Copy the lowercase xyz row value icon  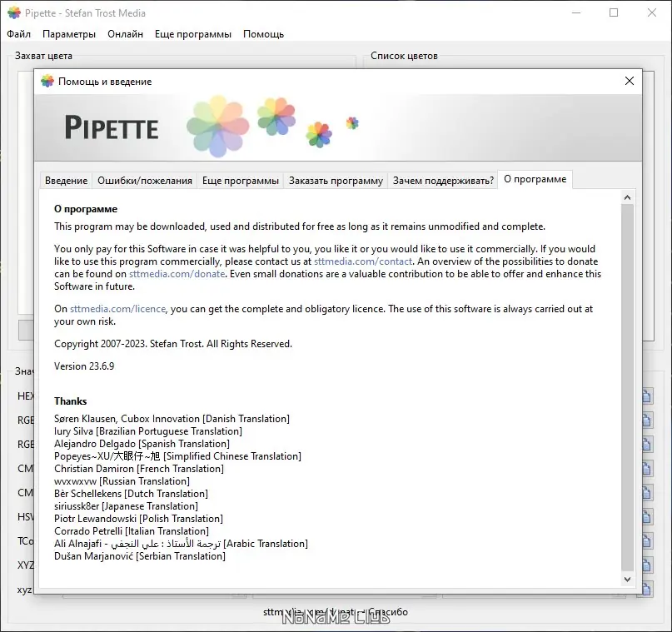647,590
